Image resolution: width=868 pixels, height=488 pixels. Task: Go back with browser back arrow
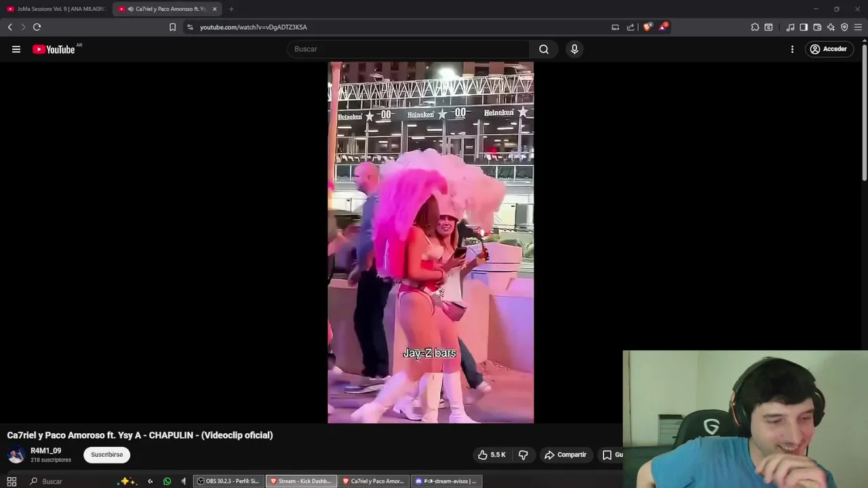9,27
